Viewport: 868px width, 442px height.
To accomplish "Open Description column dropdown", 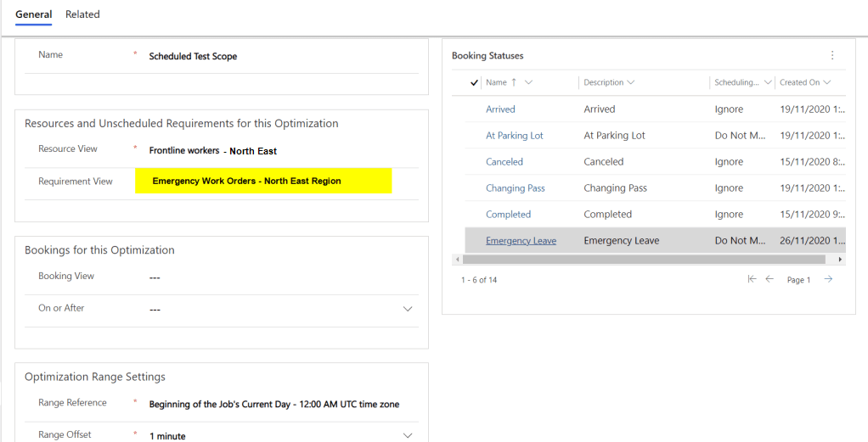I will 631,82.
